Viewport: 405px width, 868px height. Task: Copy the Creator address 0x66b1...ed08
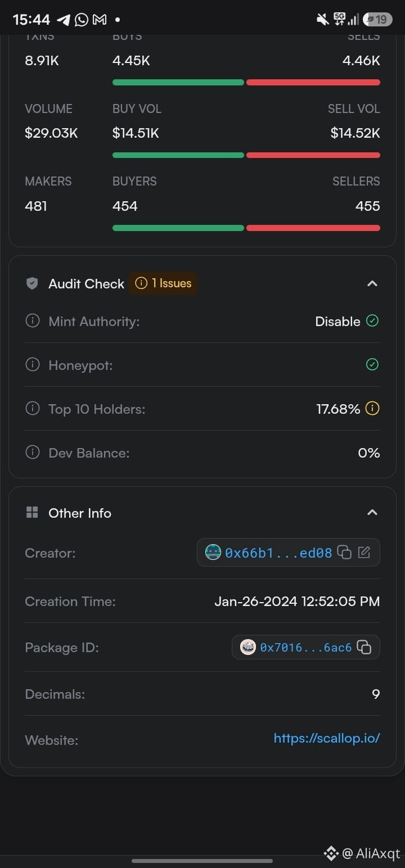[x=344, y=553]
